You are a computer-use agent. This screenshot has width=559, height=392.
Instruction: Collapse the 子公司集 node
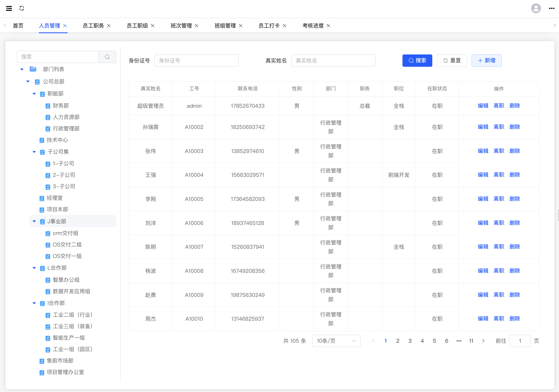(x=34, y=152)
